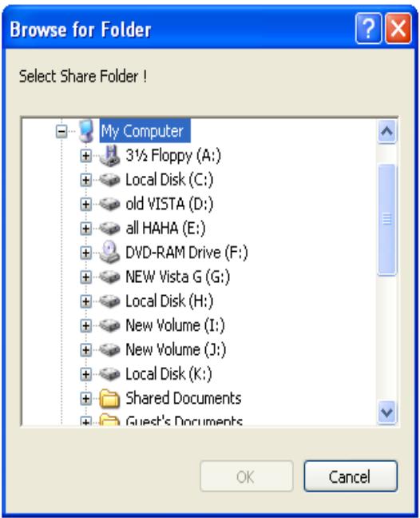This screenshot has width=420, height=518.
Task: Expand the all HAHA (E:) node
Action: click(x=85, y=229)
